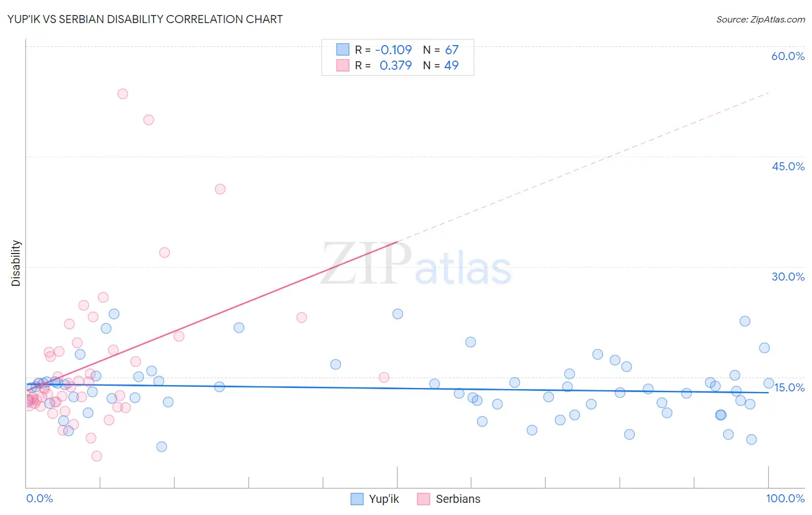812x515 pixels.
Task: Select the 15.0% y-axis label
Action: coord(789,387)
